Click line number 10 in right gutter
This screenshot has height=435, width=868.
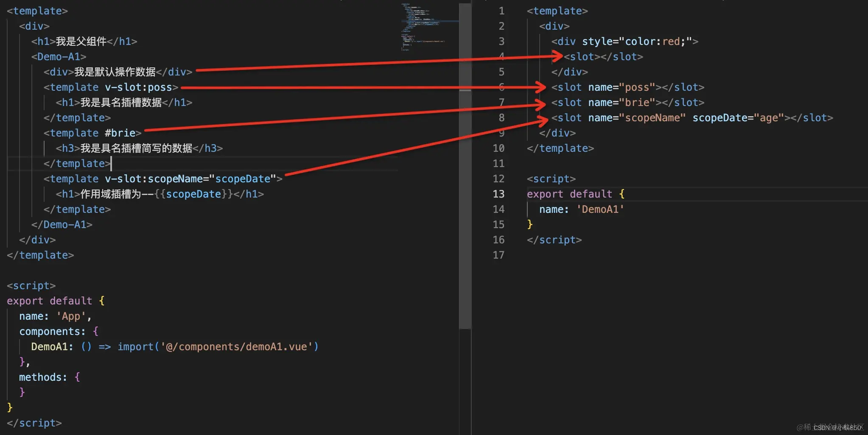tap(498, 148)
